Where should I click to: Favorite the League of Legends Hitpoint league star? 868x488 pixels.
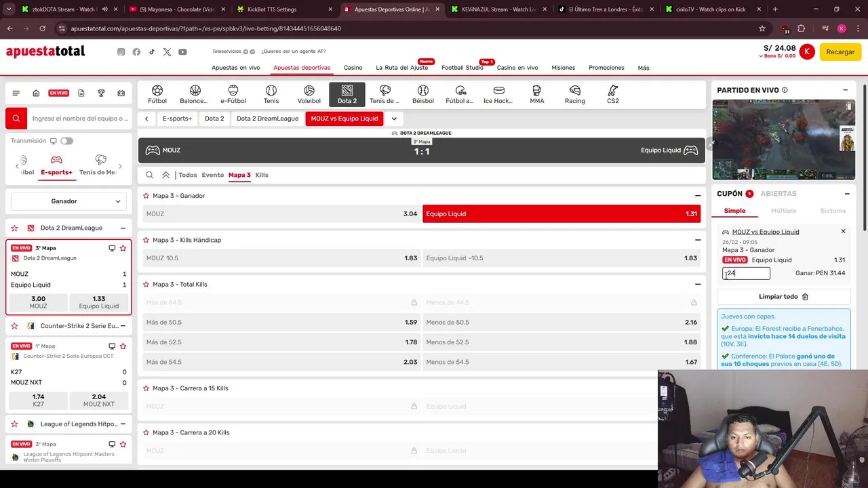[15, 424]
